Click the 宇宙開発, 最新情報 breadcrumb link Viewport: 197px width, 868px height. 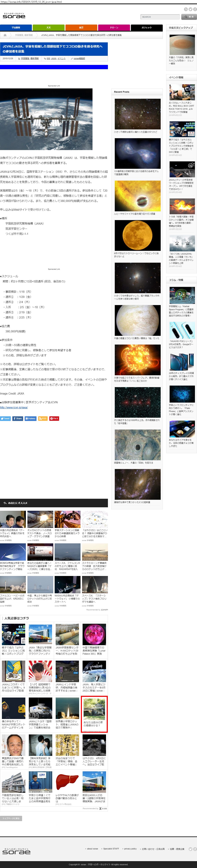point(24,35)
